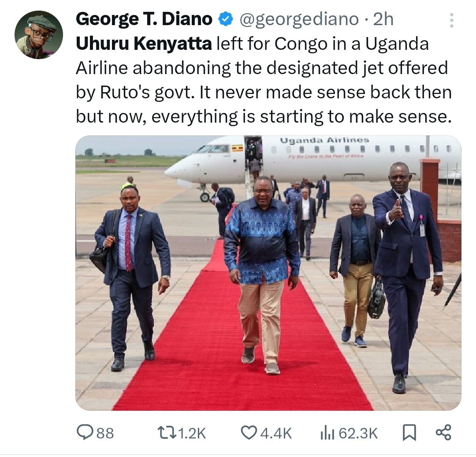Click the @georgediano handle
Viewport: 476px width, 457px height.
[299, 20]
